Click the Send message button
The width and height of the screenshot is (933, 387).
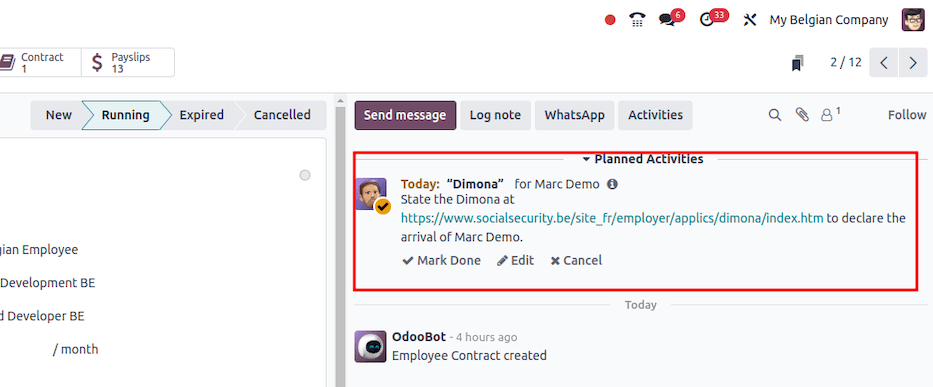click(405, 115)
